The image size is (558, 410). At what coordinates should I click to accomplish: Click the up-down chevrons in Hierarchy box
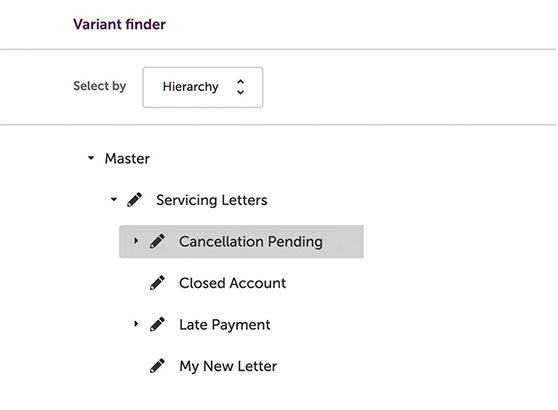click(241, 87)
